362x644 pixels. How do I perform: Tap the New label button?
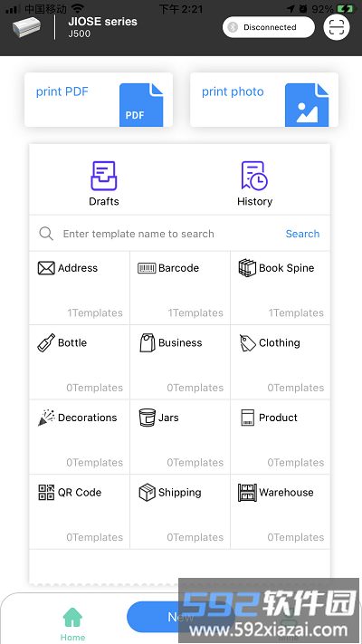(x=181, y=617)
